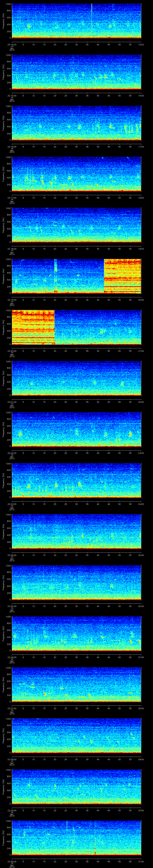Click the vertical spike at 20 seconds in the 22:19:00 panel
153x868 pixels.
[x=56, y=276]
